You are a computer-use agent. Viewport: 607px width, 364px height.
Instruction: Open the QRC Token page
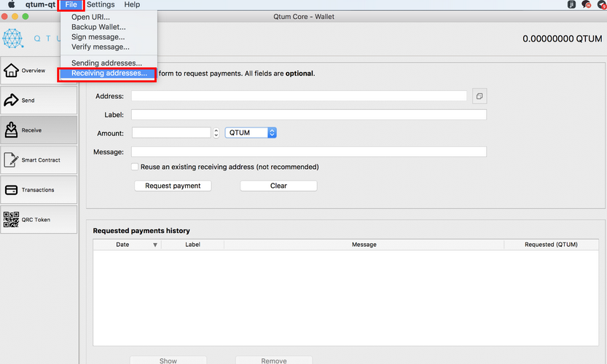pos(39,219)
